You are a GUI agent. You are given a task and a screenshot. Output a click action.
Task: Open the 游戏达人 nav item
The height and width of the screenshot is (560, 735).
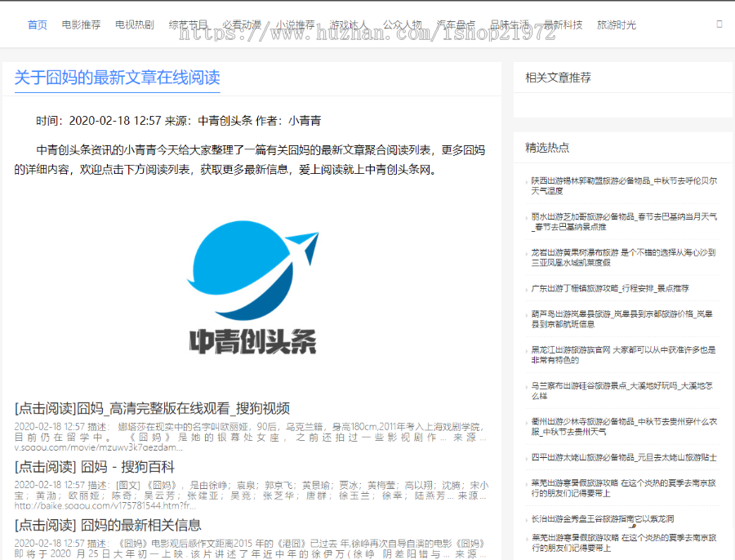coord(349,24)
